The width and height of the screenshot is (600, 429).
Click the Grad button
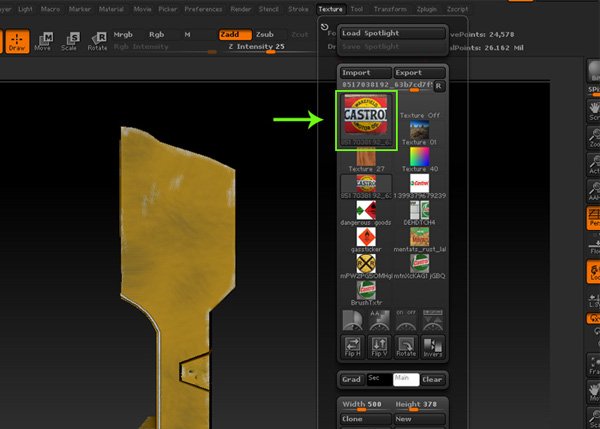point(351,380)
